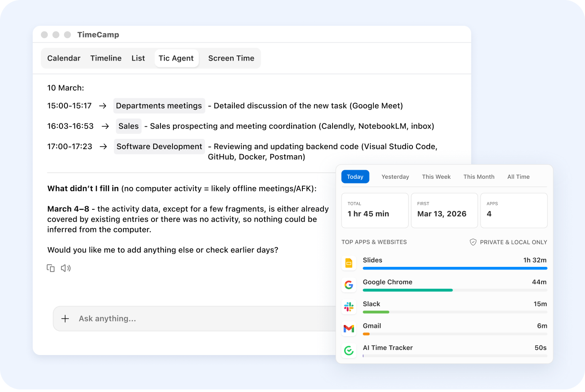Open the Gmail app icon
Image resolution: width=585 pixels, height=392 pixels.
point(349,329)
